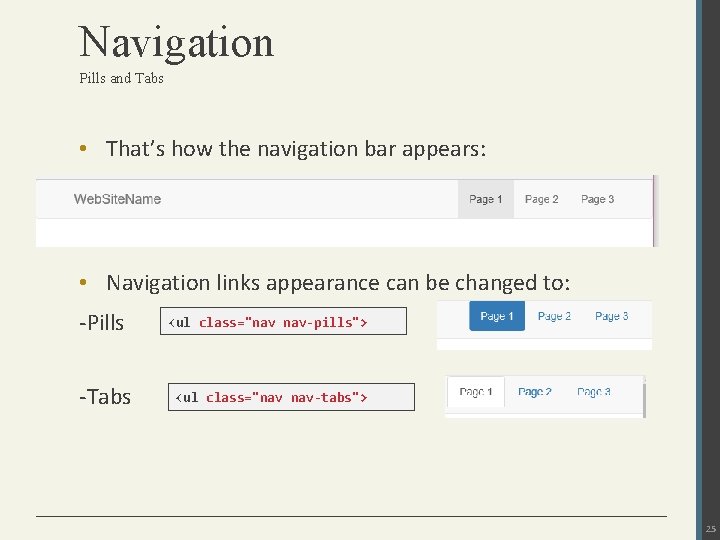Open Page 2 in the top navigation bar
The height and width of the screenshot is (540, 720).
542,199
